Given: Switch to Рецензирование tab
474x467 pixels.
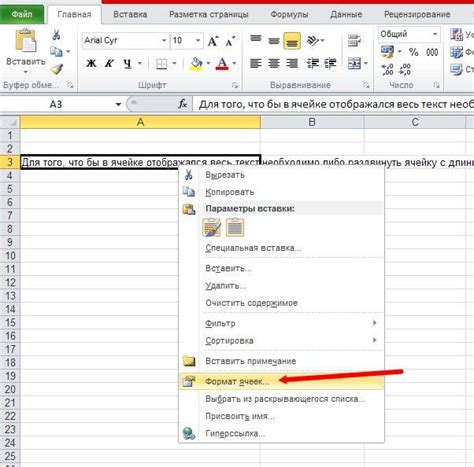Looking at the screenshot, I should 417,15.
